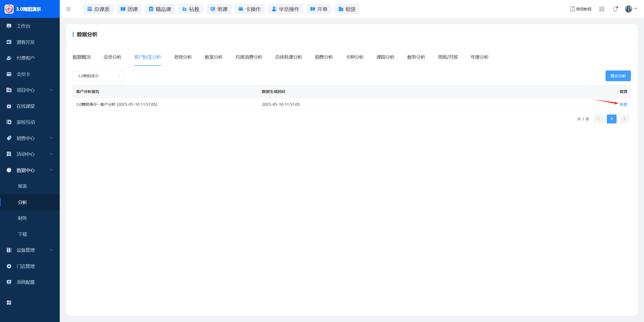Viewport: 644px width, 322px height.
Task: Switch to the 老师分析 tab
Action: [183, 57]
